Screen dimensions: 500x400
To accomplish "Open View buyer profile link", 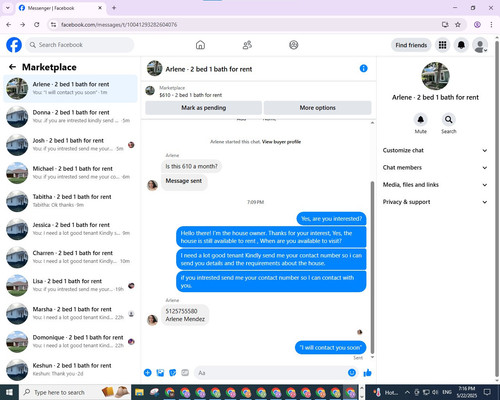I will (281, 142).
